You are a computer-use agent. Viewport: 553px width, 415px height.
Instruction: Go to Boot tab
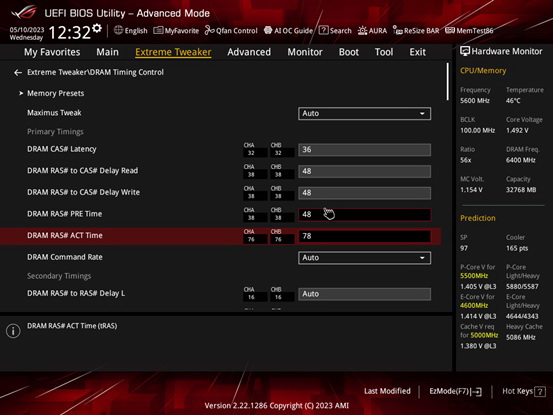(x=349, y=52)
